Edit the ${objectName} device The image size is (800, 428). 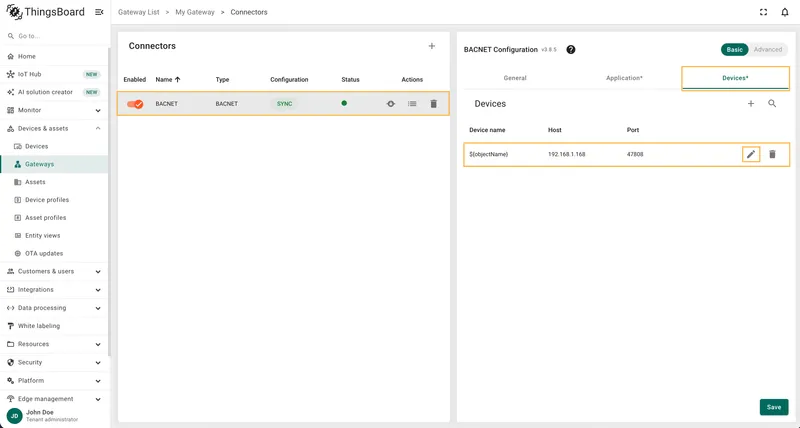[x=751, y=154]
